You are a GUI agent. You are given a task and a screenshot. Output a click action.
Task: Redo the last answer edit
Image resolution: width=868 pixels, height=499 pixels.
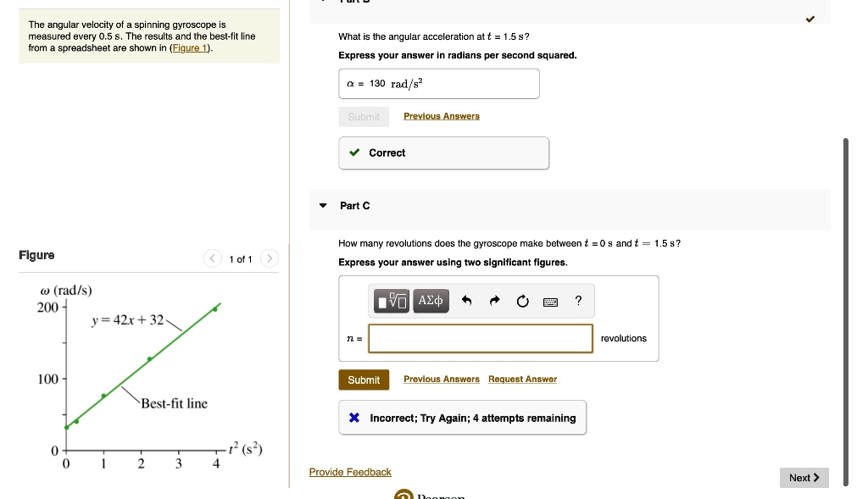tap(495, 301)
